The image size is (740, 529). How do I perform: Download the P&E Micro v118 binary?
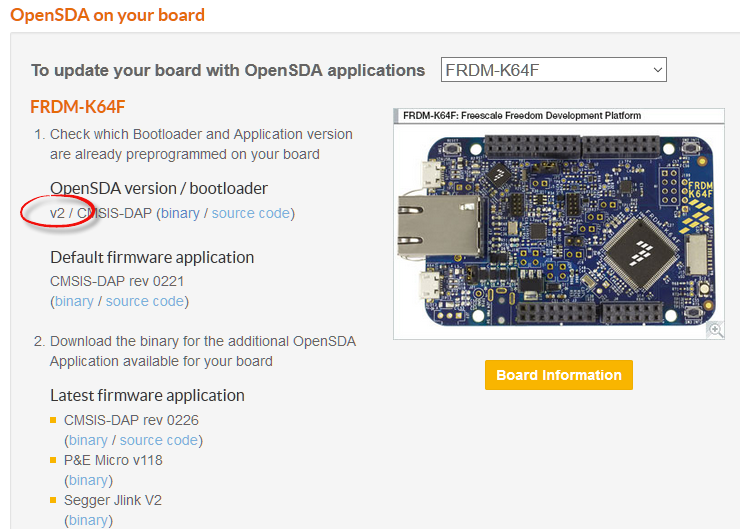pos(88,480)
